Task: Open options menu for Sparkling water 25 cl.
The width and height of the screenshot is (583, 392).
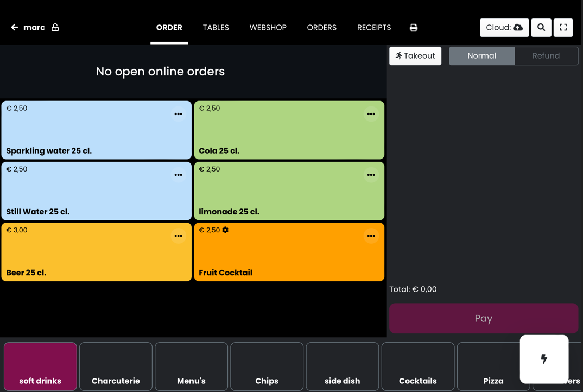Action: tap(179, 114)
